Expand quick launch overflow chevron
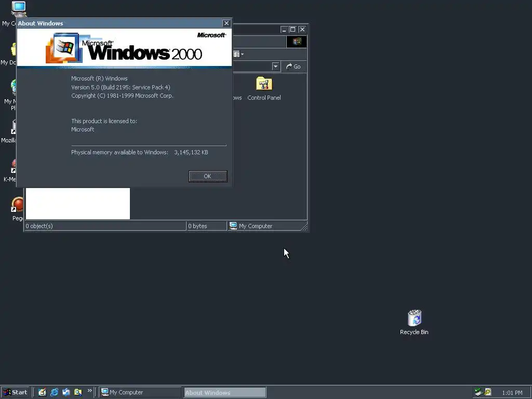 tap(89, 391)
